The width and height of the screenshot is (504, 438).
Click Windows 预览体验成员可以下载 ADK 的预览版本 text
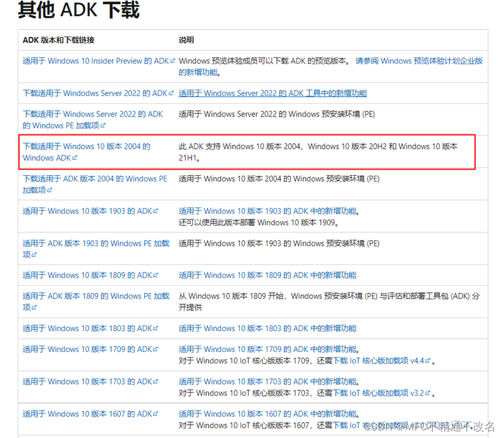point(265,61)
